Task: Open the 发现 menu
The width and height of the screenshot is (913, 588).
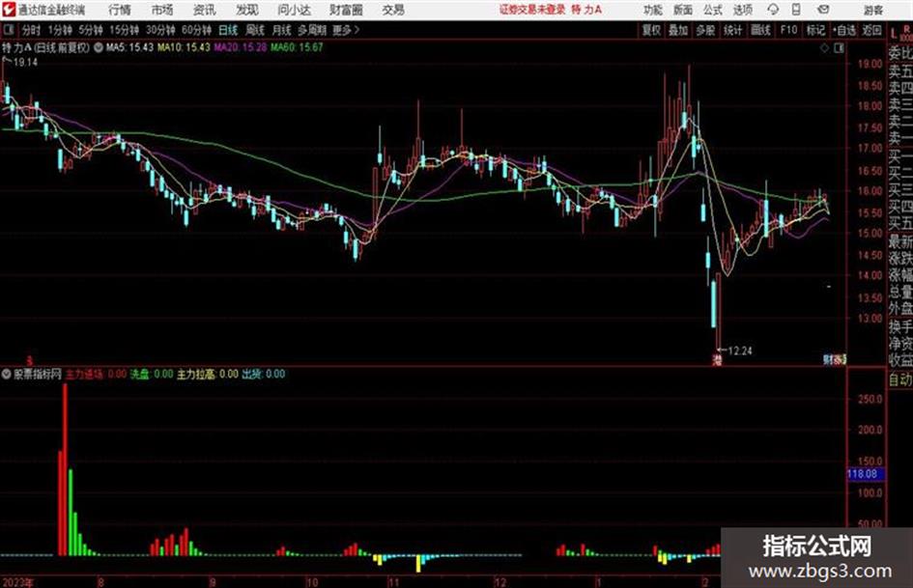Action: (247, 10)
